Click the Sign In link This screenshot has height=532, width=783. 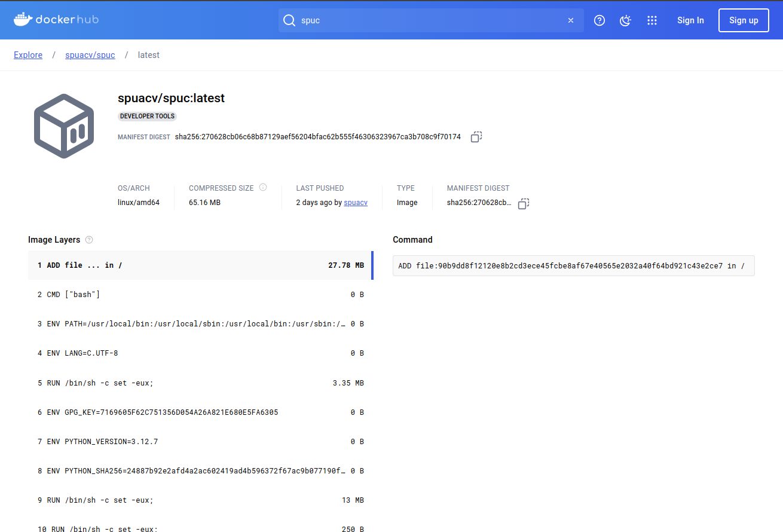point(690,20)
